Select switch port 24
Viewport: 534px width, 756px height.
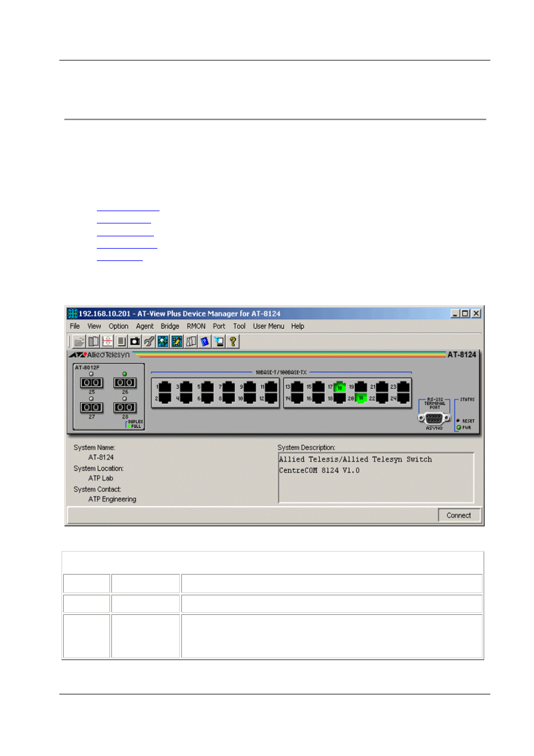click(x=403, y=398)
